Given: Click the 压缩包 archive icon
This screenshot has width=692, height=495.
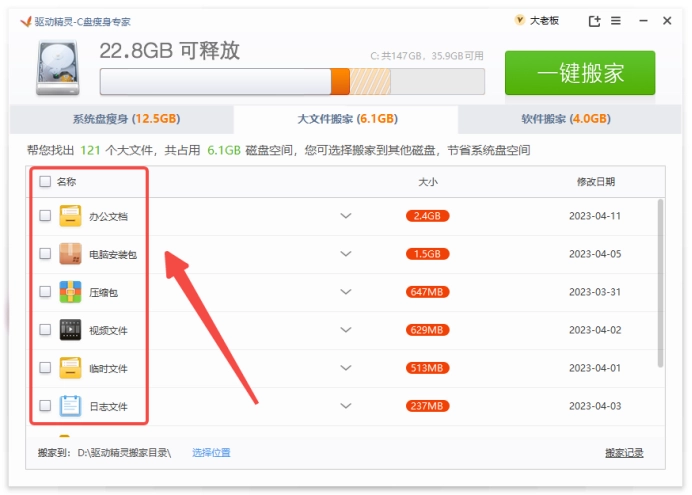Looking at the screenshot, I should tap(70, 292).
